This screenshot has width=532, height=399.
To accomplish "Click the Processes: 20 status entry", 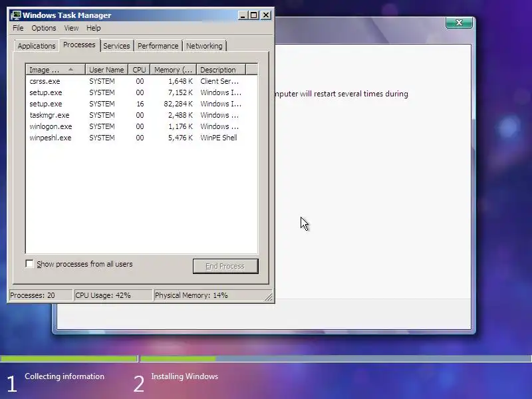I will (x=41, y=295).
